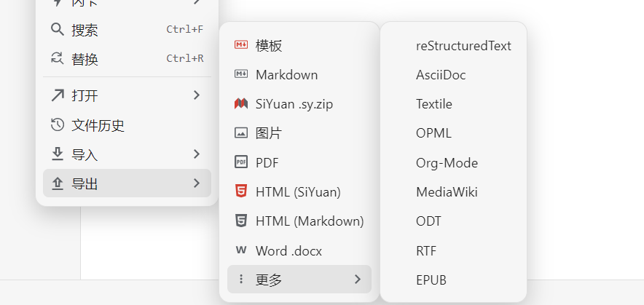Viewport: 644px width, 305px height.
Task: Click the search magnifier icon
Action: [x=58, y=30]
